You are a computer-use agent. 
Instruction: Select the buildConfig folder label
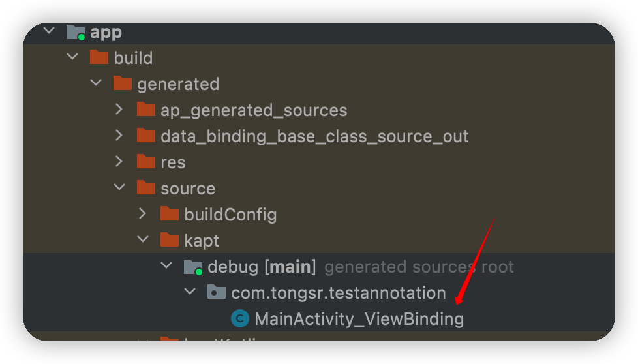(x=230, y=215)
